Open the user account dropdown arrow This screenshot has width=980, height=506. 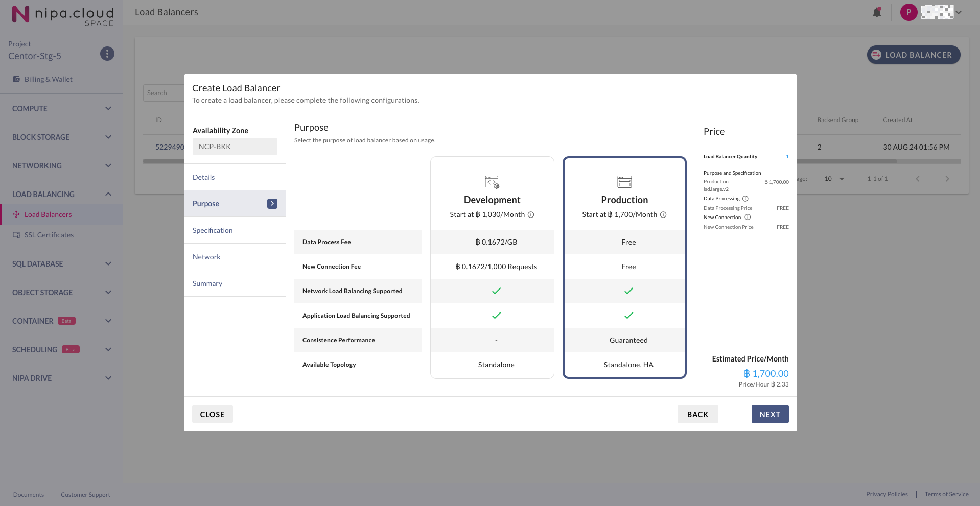[x=959, y=12]
